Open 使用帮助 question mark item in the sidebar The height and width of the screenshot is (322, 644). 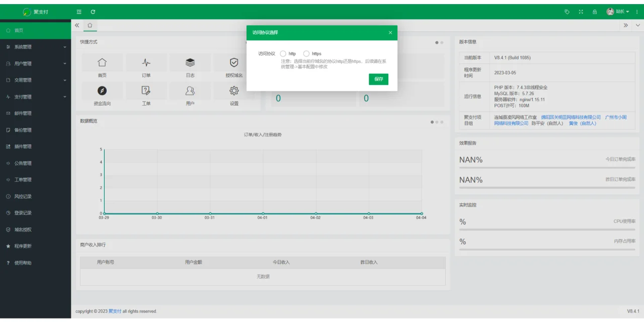35,263
